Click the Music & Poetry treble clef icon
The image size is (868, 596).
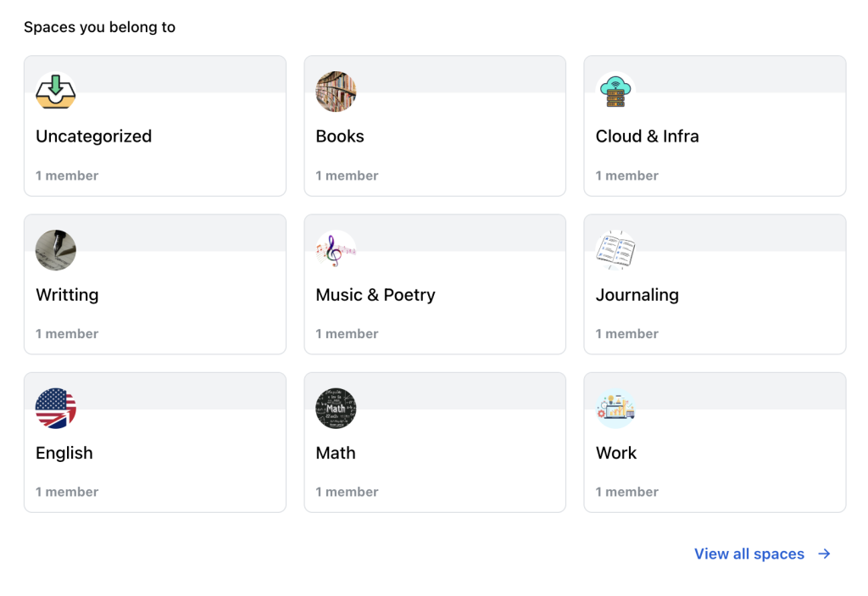pyautogui.click(x=336, y=250)
